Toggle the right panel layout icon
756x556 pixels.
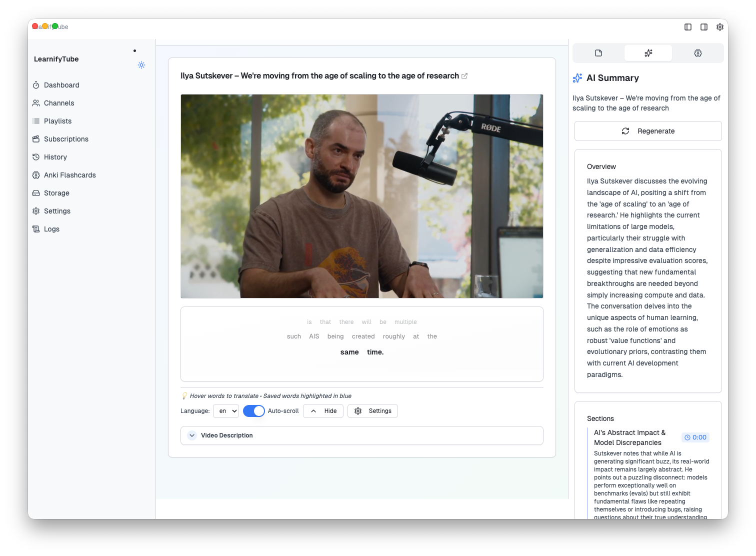704,27
